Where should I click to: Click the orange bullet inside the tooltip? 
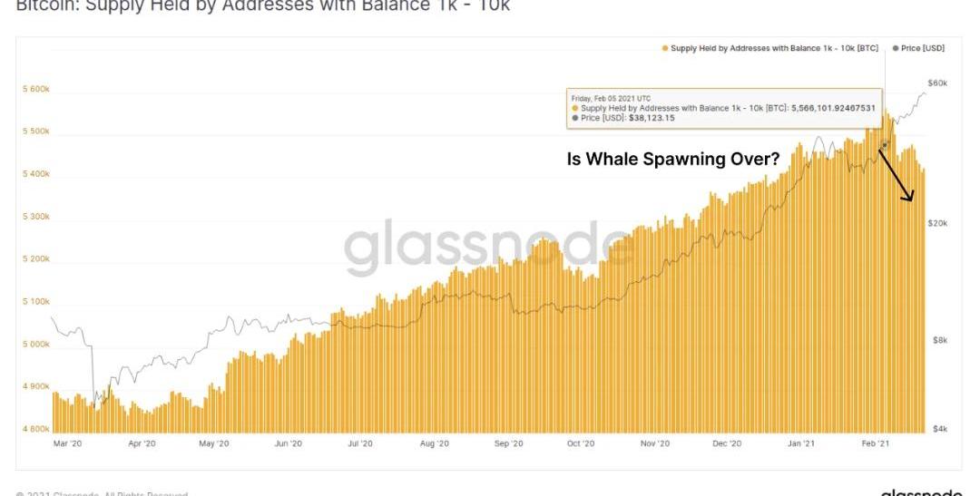click(574, 108)
